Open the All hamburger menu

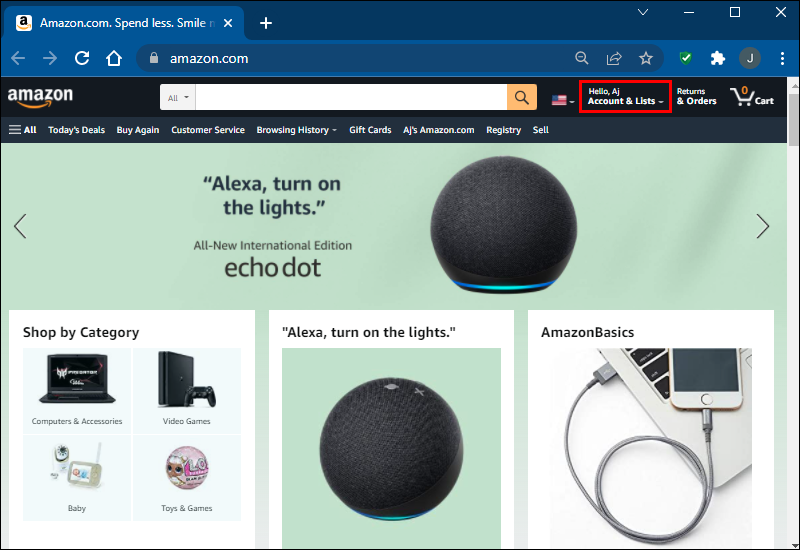pos(22,130)
